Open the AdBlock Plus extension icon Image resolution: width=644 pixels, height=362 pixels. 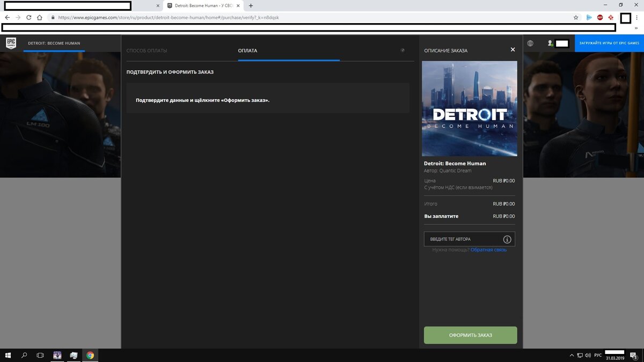[x=600, y=17]
